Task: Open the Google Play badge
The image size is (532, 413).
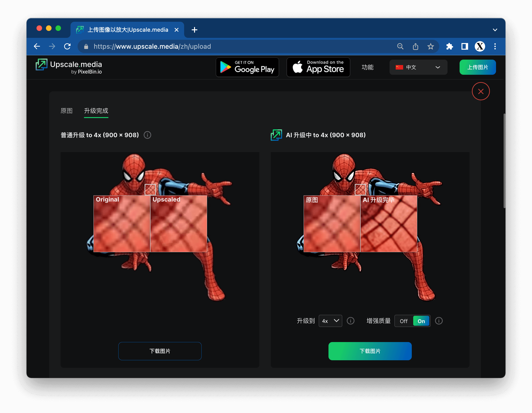Action: (247, 67)
